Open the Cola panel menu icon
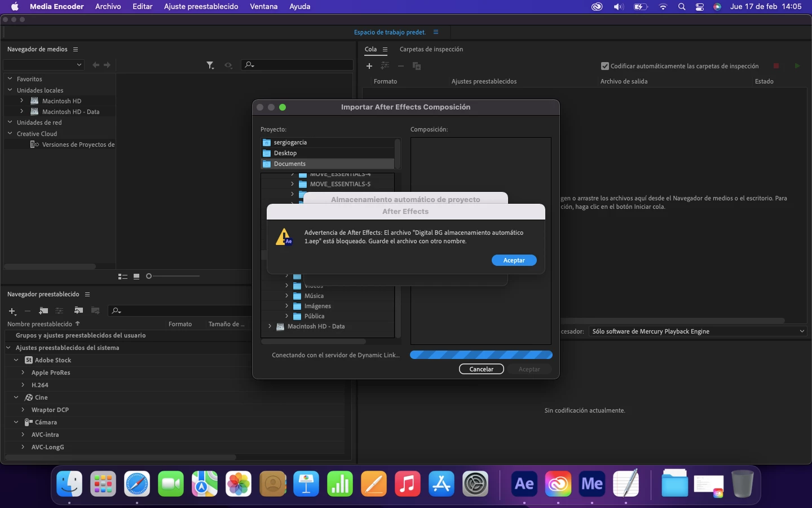812x508 pixels. pos(385,50)
